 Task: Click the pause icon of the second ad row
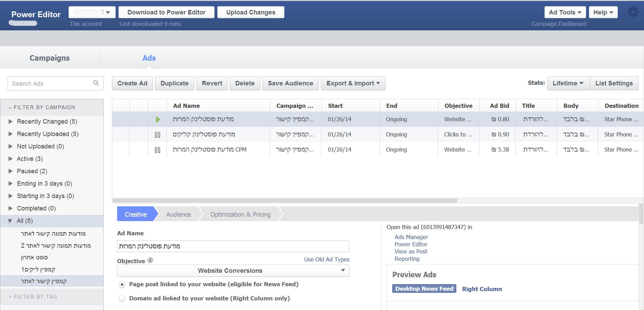click(157, 135)
